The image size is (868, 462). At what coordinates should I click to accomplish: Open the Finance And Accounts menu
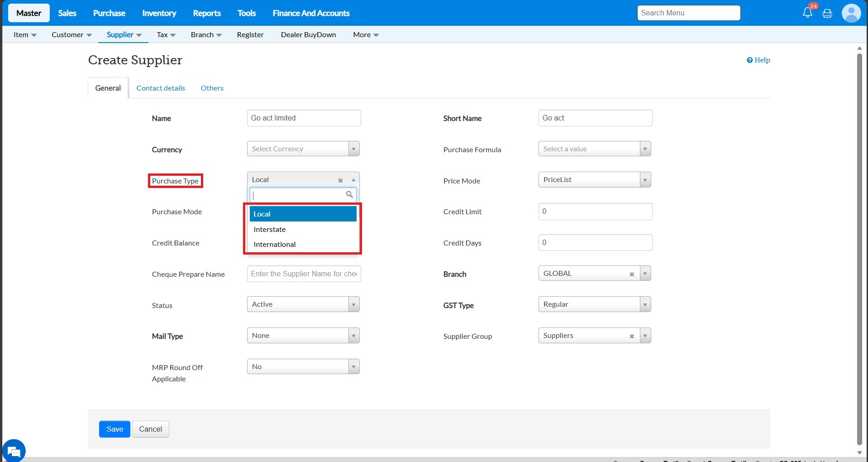coord(311,13)
